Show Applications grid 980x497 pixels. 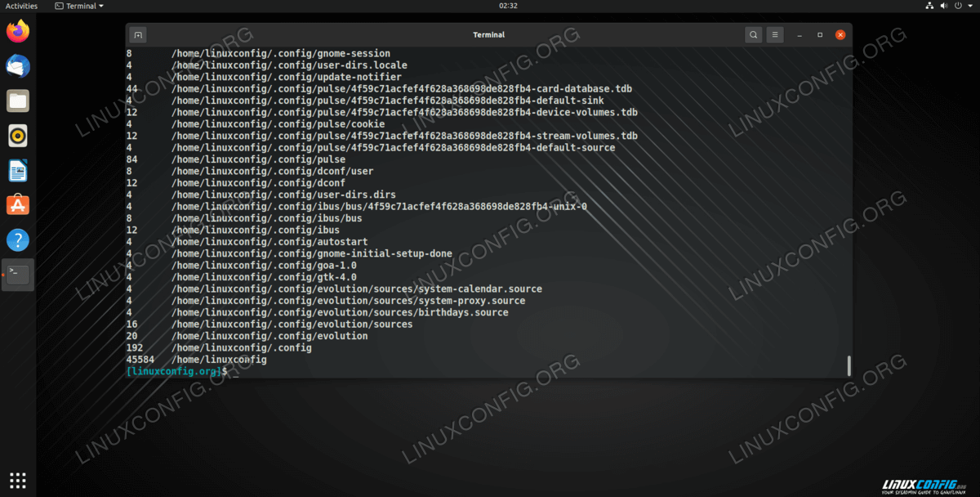[18, 480]
